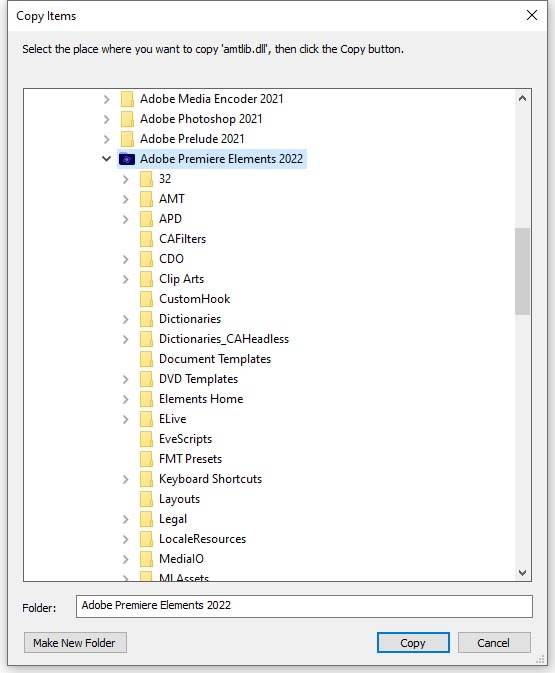The height and width of the screenshot is (673, 555).
Task: Click the Keyboard Shortcuts folder icon
Action: point(146,479)
